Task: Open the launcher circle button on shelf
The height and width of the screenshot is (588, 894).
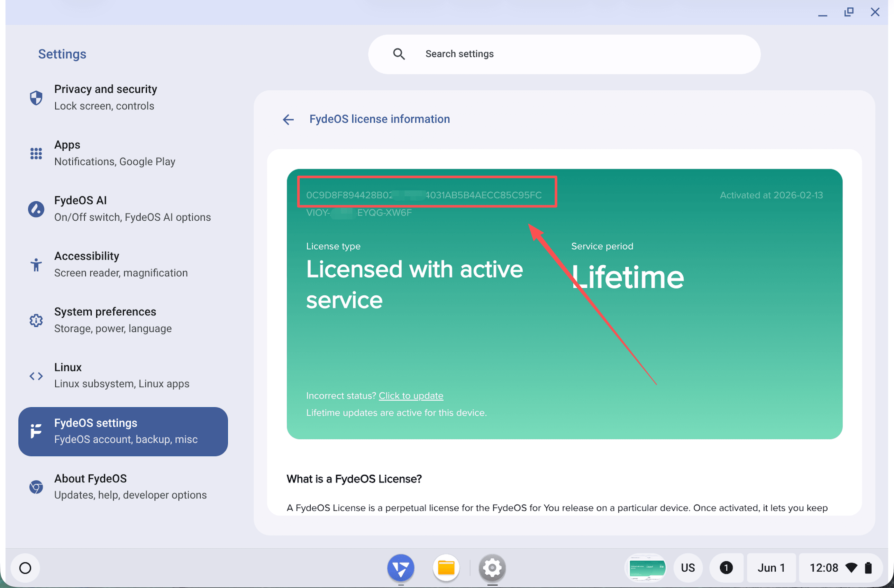Action: pyautogui.click(x=25, y=568)
